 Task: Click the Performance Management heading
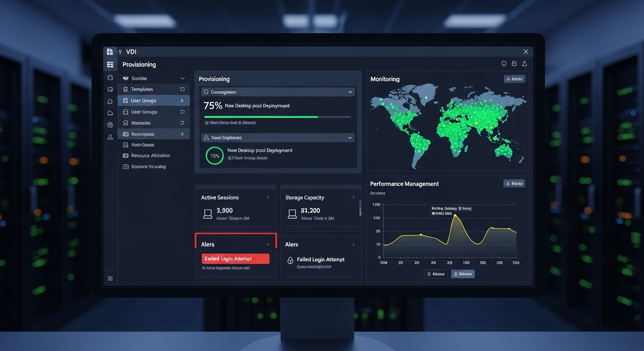(404, 184)
